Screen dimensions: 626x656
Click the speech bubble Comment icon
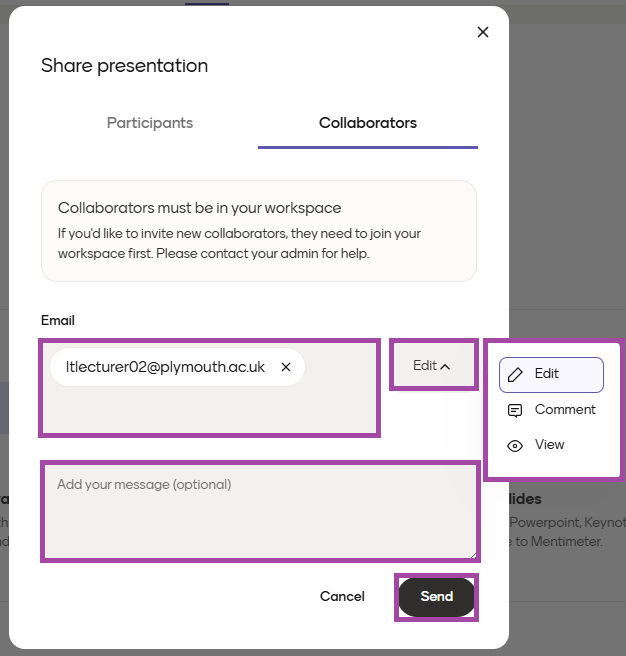pyautogui.click(x=515, y=411)
